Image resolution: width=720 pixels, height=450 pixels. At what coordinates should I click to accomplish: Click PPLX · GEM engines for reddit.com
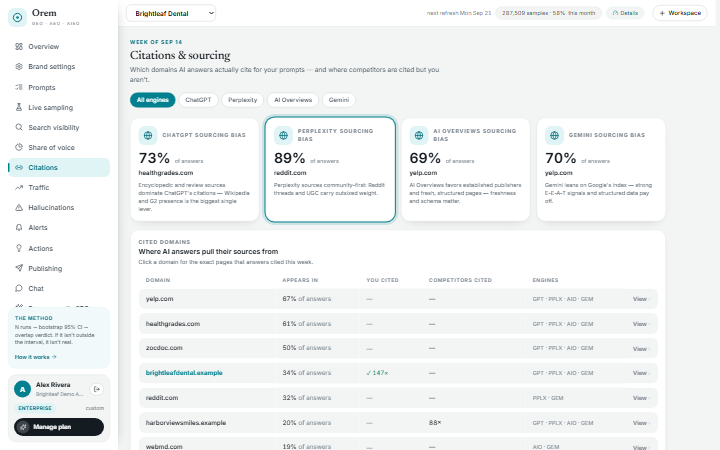[x=548, y=398]
